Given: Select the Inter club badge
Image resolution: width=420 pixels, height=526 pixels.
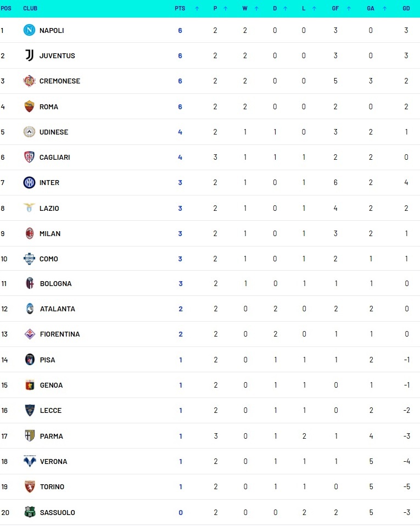Looking at the screenshot, I should 29,182.
